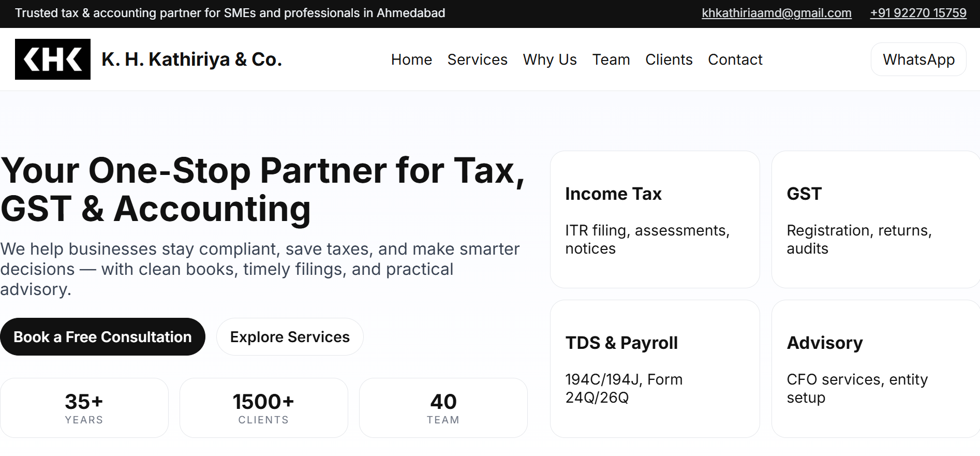
Task: Open the Home menu item
Action: 411,60
